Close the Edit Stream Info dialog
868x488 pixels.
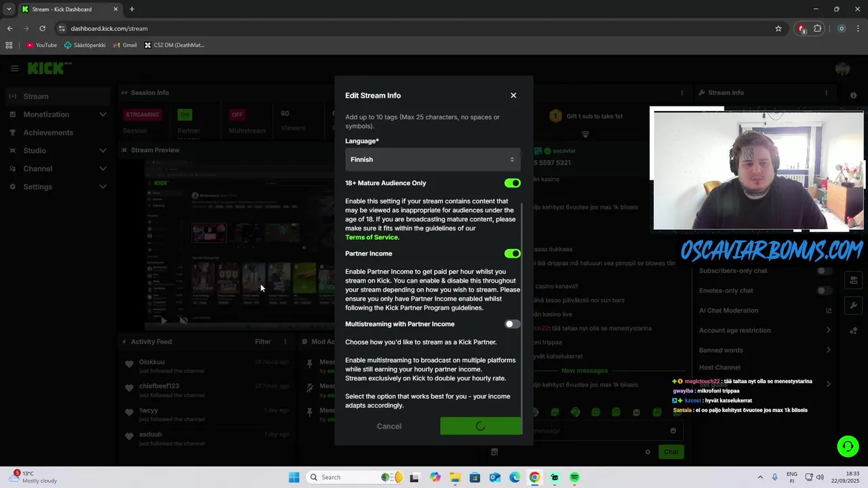(513, 96)
